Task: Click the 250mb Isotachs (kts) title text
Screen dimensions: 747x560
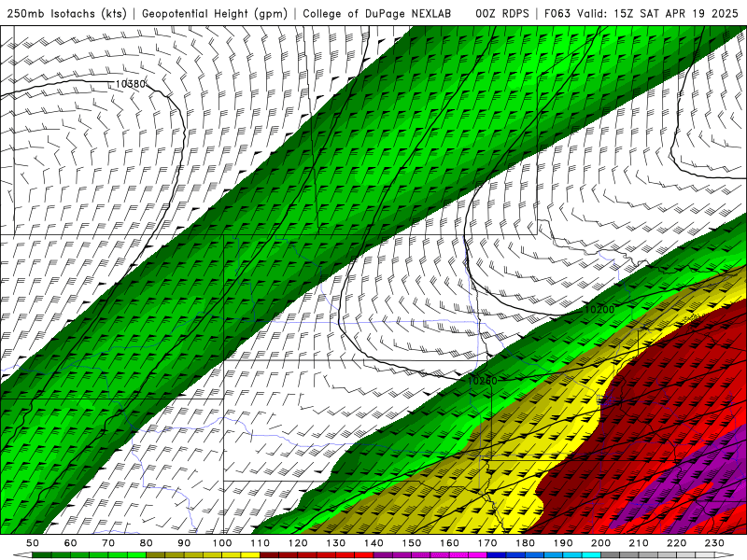Action: click(x=66, y=13)
